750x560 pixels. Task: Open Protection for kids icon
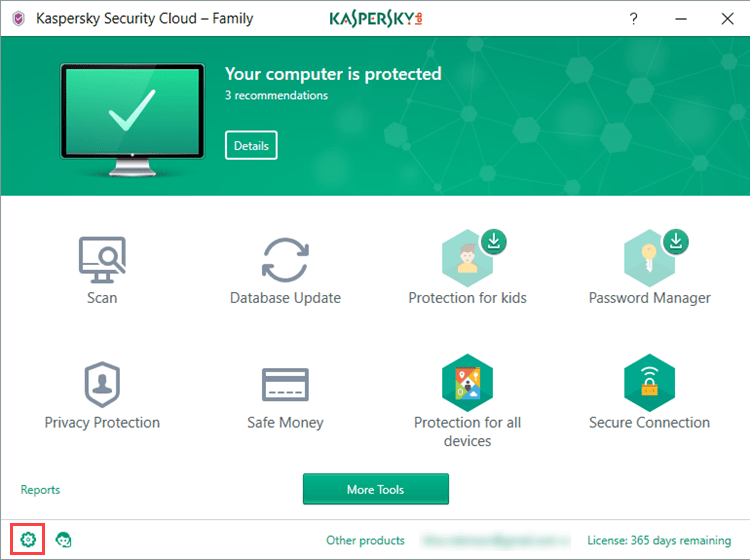(x=467, y=259)
